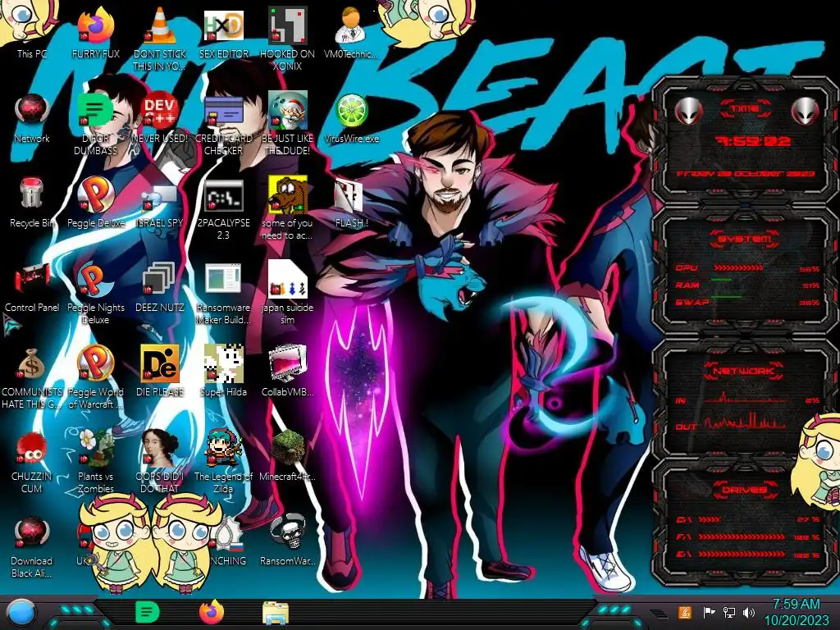
Task: Open the network status tray icon
Action: [729, 612]
